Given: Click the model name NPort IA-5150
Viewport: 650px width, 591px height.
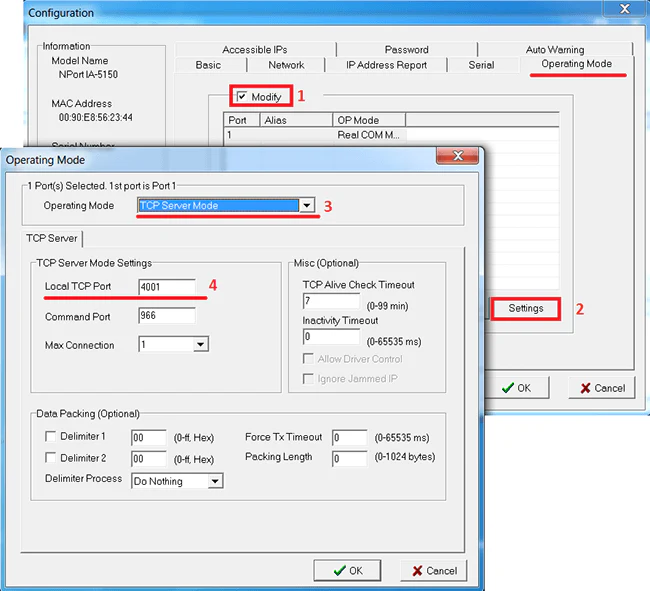Looking at the screenshot, I should (88, 75).
